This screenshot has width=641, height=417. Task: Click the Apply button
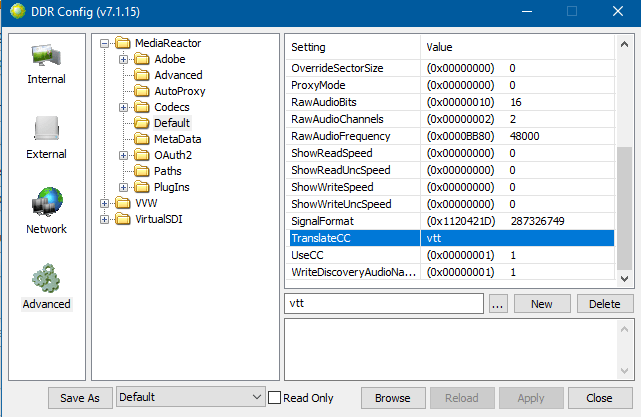(531, 398)
